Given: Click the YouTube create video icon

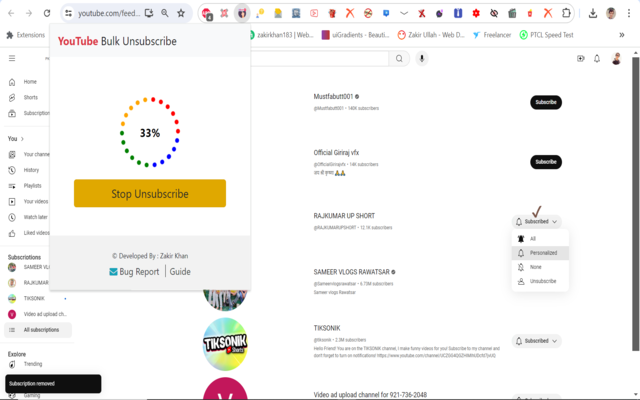Looking at the screenshot, I should [x=580, y=59].
